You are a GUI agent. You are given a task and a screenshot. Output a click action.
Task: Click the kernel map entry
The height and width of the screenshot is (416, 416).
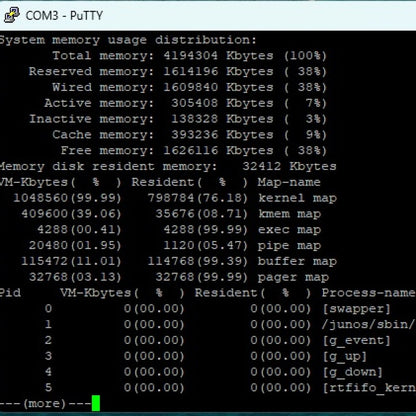pyautogui.click(x=298, y=198)
